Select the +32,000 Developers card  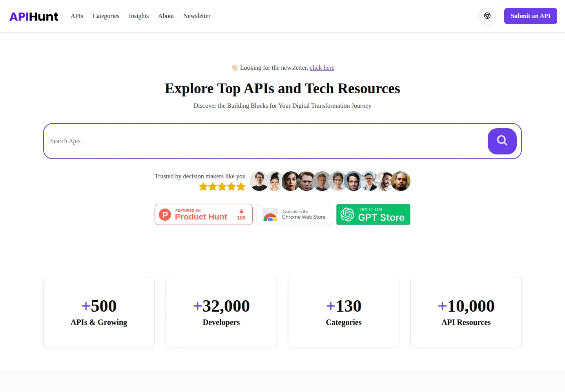coord(221,312)
